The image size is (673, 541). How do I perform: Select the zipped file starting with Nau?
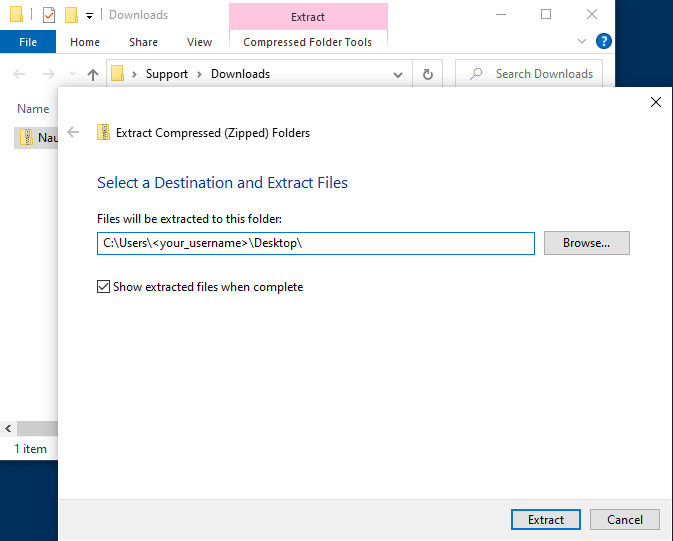[36, 137]
